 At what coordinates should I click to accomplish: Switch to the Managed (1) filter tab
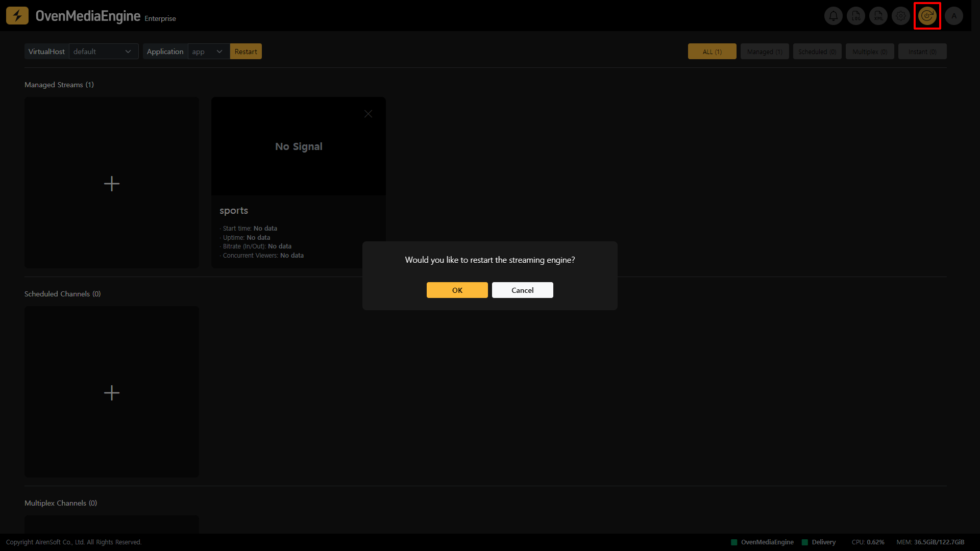pyautogui.click(x=765, y=52)
